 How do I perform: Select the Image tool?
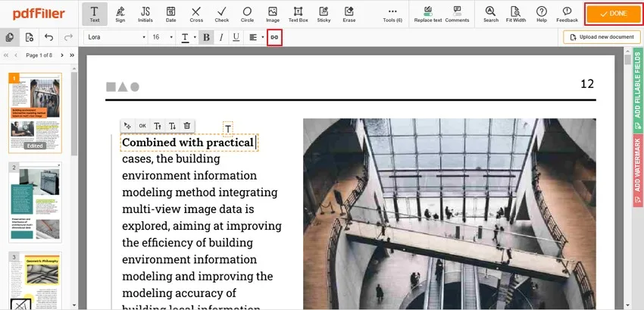tap(273, 14)
